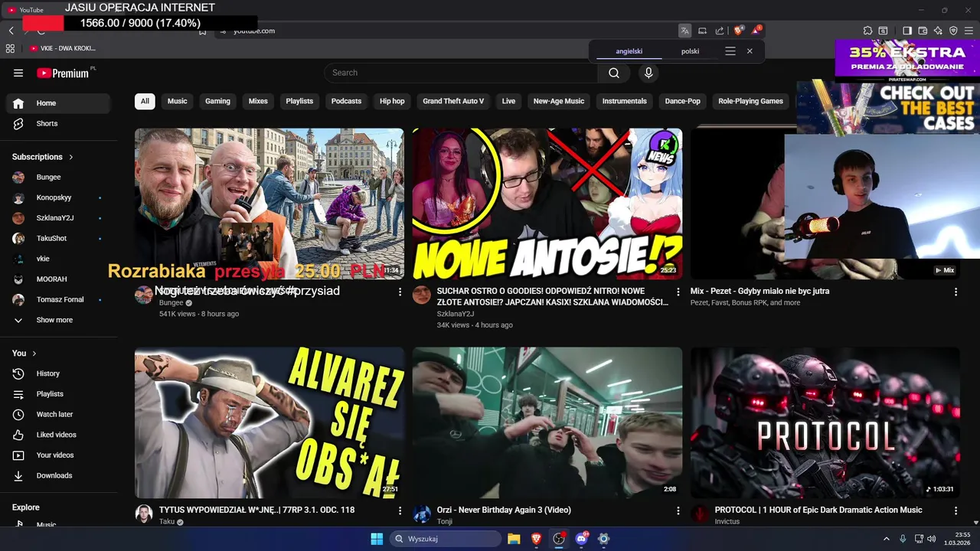The height and width of the screenshot is (551, 980).
Task: Click the browser translate page icon
Action: [684, 31]
